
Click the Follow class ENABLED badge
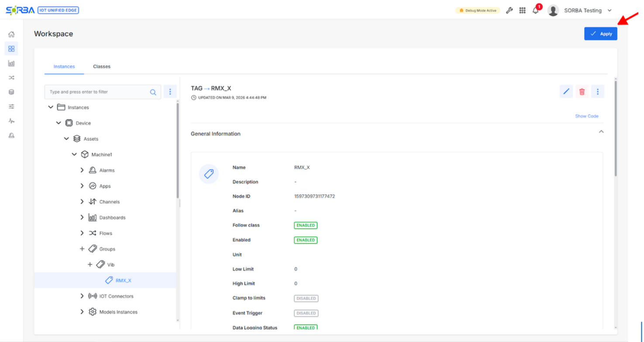point(306,225)
